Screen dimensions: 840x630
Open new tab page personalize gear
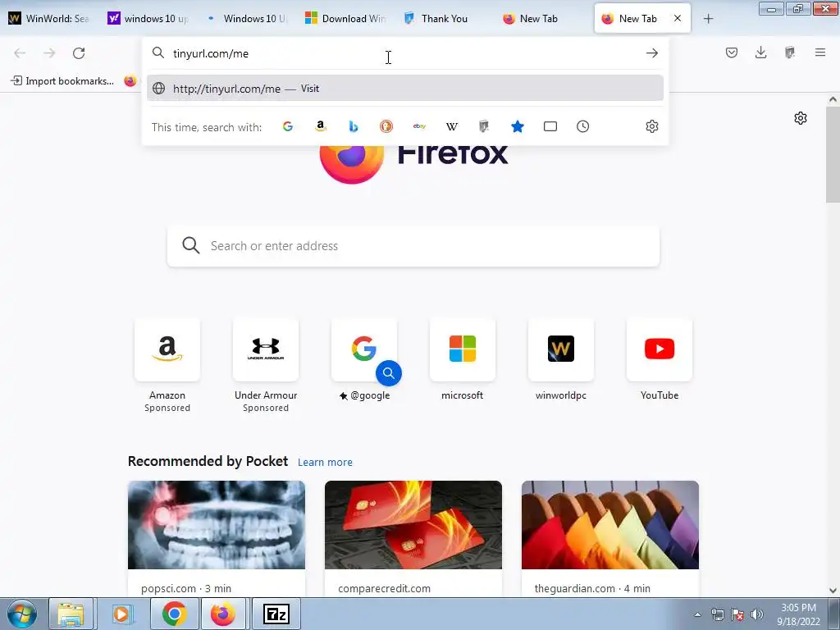pyautogui.click(x=801, y=118)
